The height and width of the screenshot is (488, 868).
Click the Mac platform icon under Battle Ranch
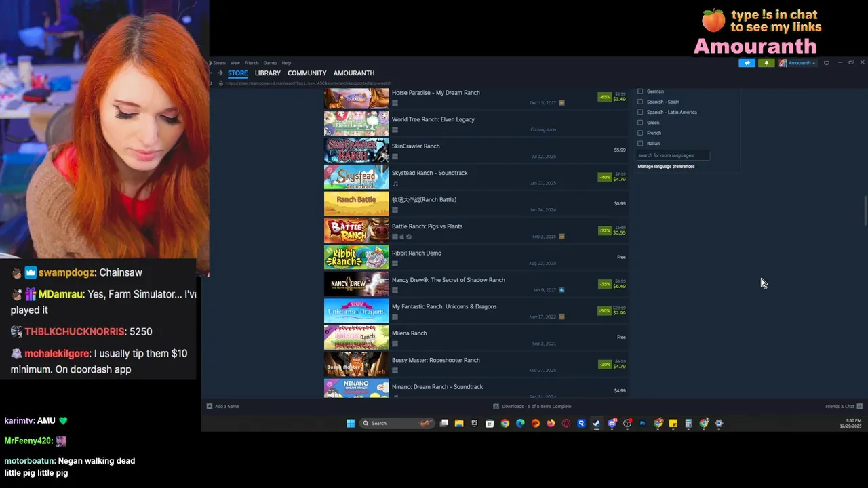(401, 237)
